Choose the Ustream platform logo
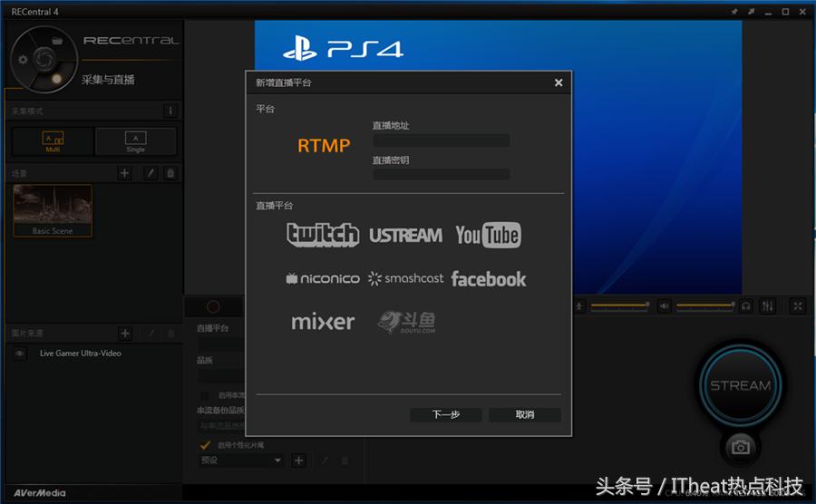Image resolution: width=816 pixels, height=504 pixels. click(406, 236)
